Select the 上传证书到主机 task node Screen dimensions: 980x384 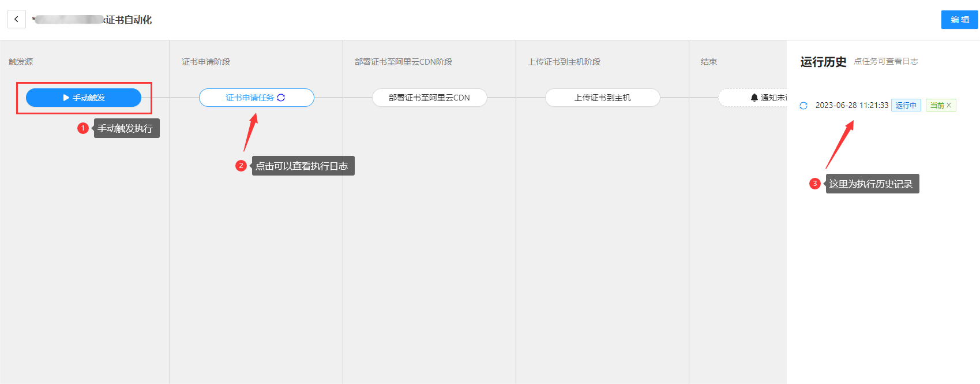coord(602,98)
